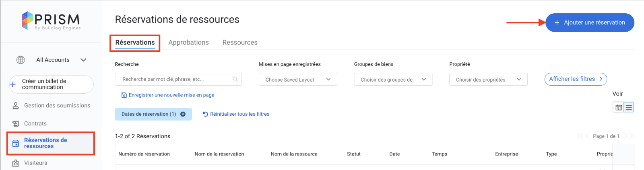
Task: Expand the All Accounts dropdown
Action: tap(83, 60)
